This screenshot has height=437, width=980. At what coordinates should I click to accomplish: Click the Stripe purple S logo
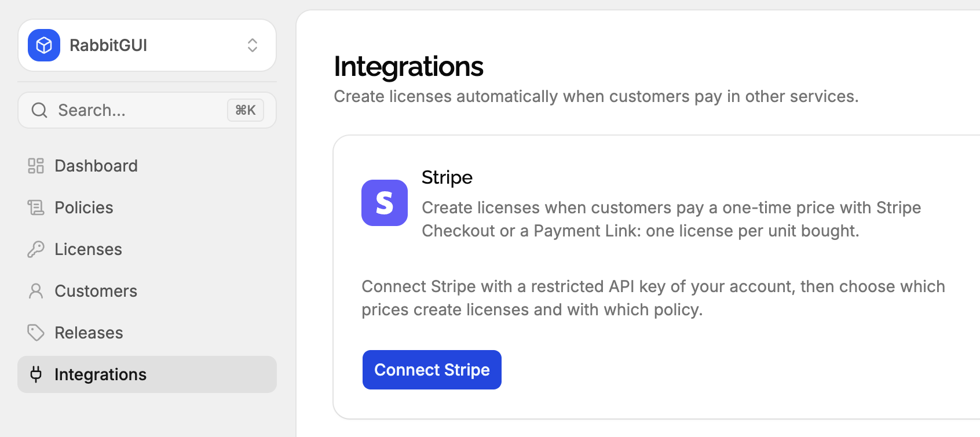[x=385, y=203]
